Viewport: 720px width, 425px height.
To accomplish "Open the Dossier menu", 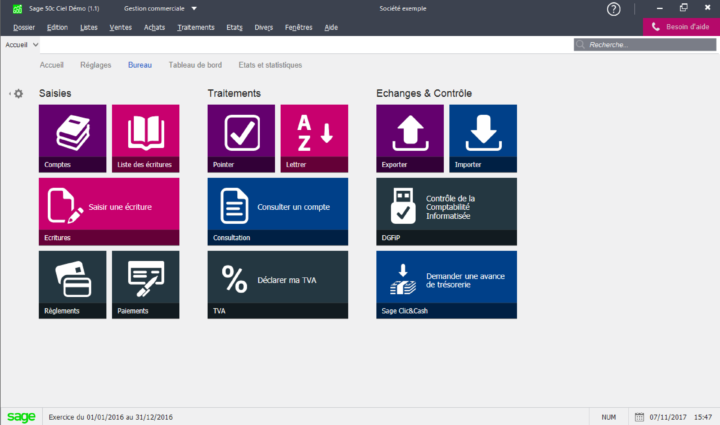I will click(x=24, y=28).
